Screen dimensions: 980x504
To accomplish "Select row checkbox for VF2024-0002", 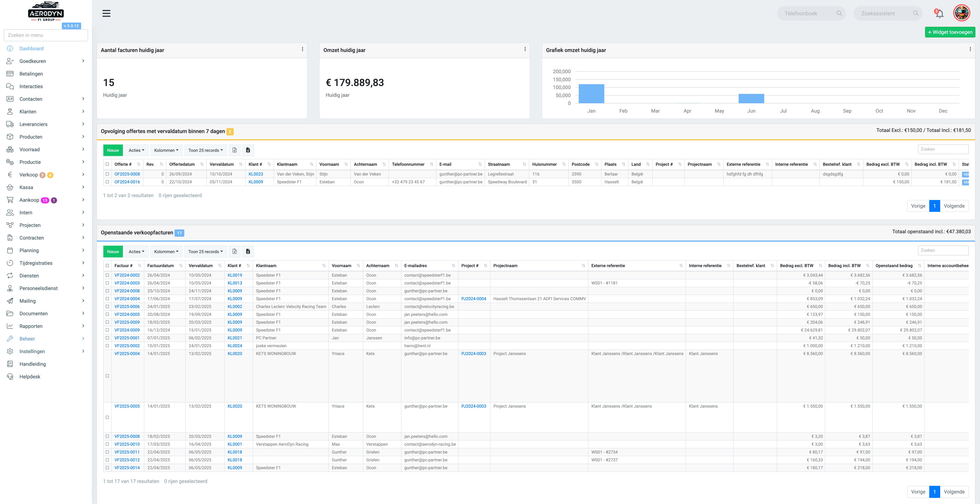I will 107,275.
